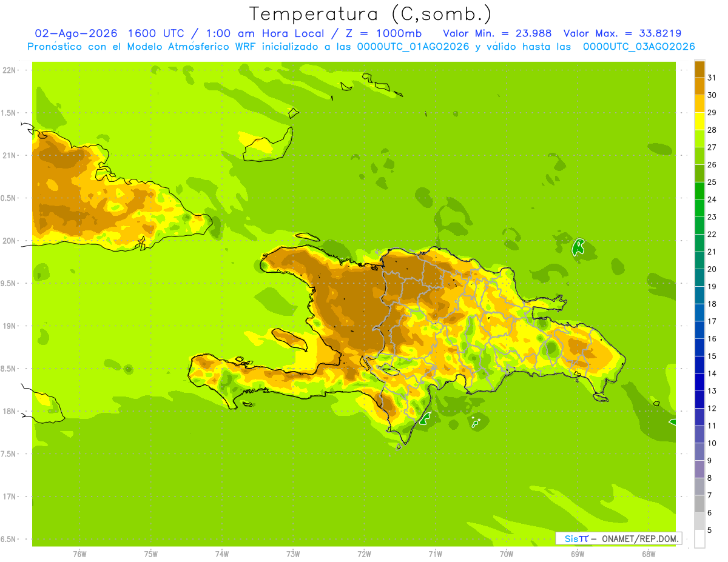728x562 pixels.
Task: Click the legend value "31"
Action: [x=712, y=78]
